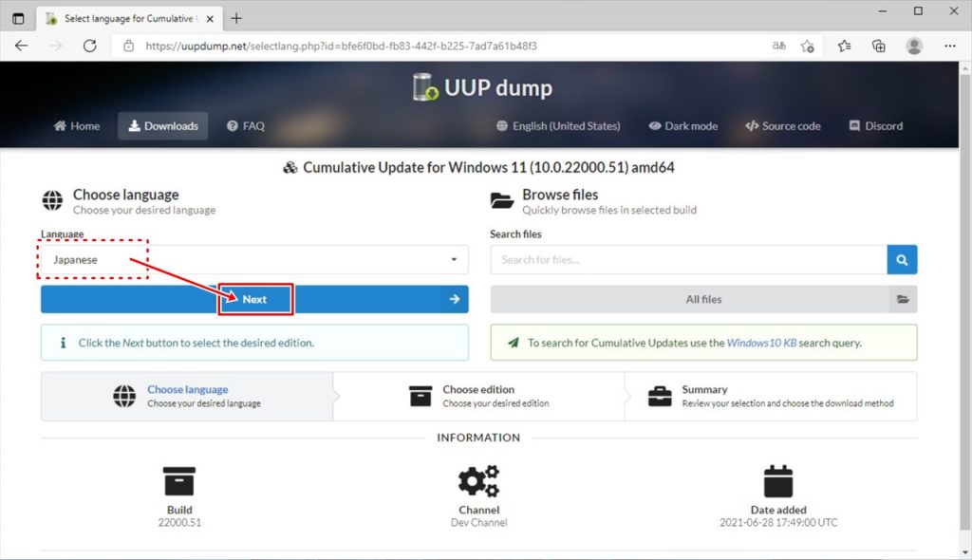Click the browser Forward arrow
Screen dimensions: 972x560
pyautogui.click(x=56, y=46)
